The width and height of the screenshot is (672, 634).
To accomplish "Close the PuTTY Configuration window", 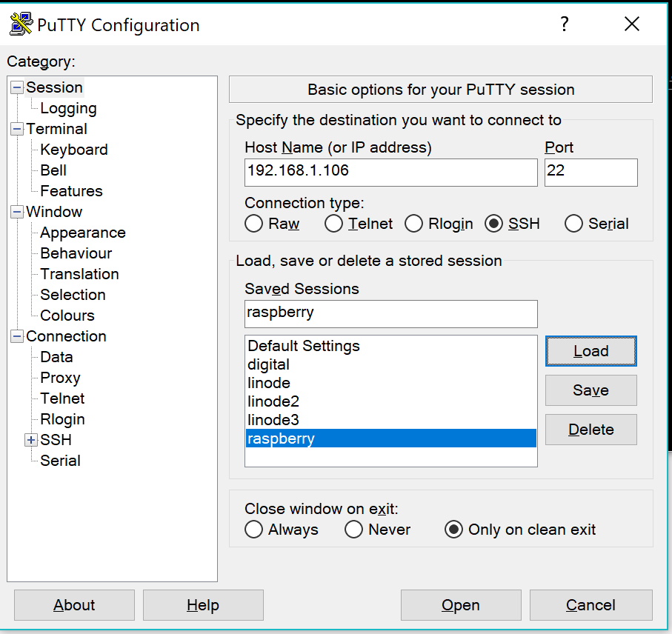I will pos(632,24).
